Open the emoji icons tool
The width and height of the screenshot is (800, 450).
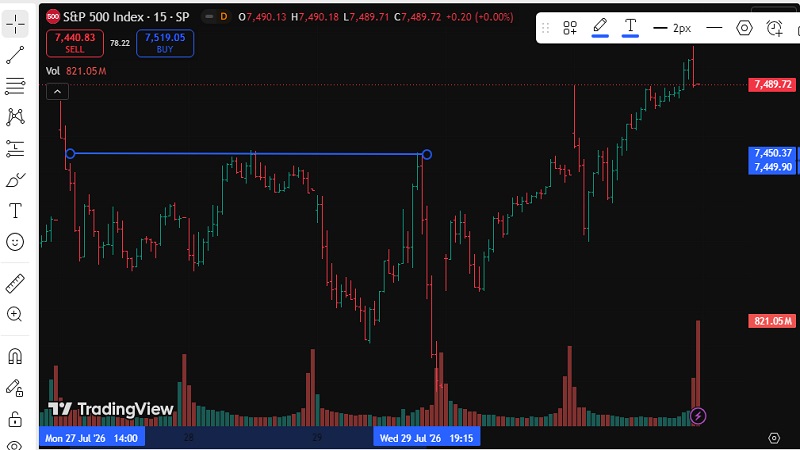click(x=15, y=242)
